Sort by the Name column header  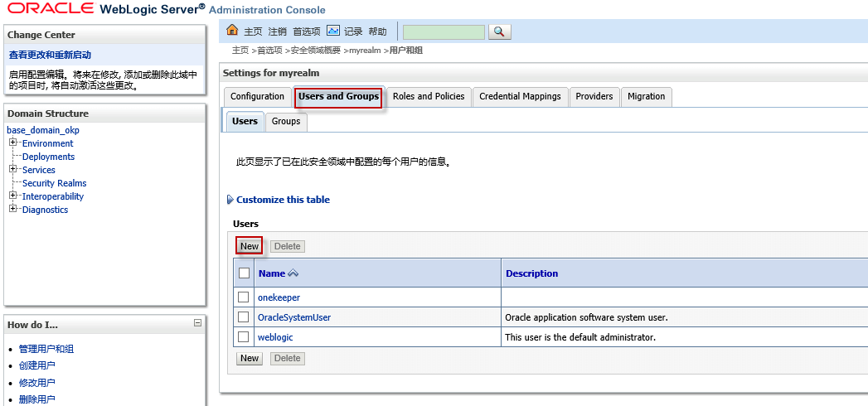coord(272,273)
